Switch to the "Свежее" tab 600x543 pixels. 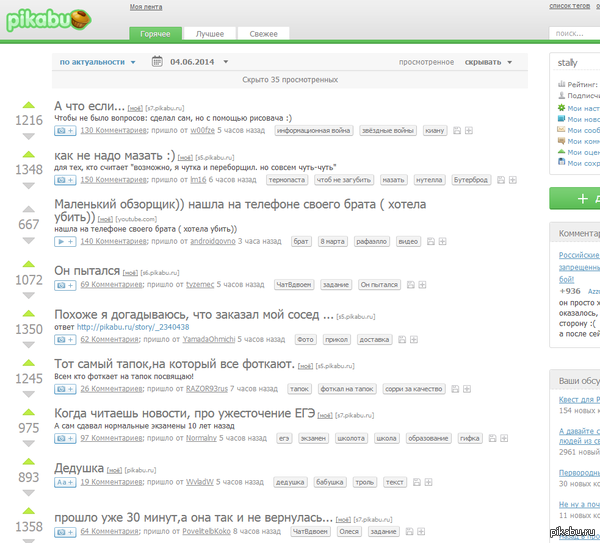tap(263, 34)
